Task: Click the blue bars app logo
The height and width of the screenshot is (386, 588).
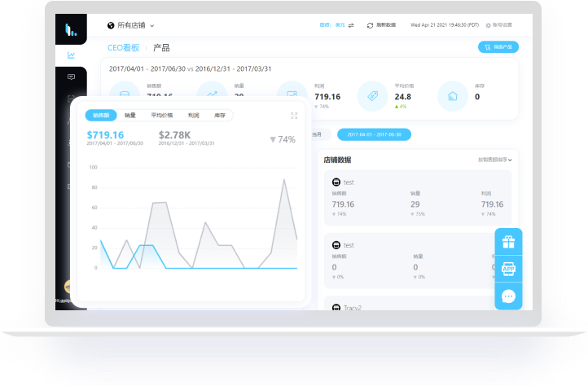Action: (71, 29)
